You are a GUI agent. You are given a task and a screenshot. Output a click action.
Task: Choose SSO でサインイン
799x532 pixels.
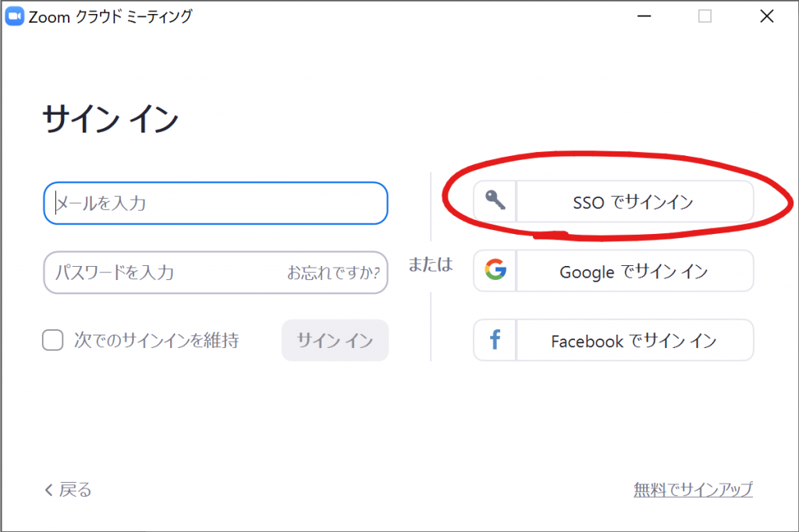click(x=613, y=201)
